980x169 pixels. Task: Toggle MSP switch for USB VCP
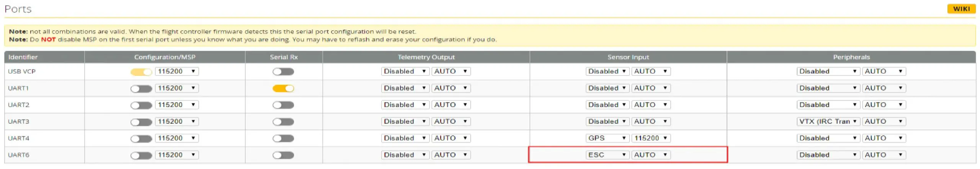coord(141,72)
